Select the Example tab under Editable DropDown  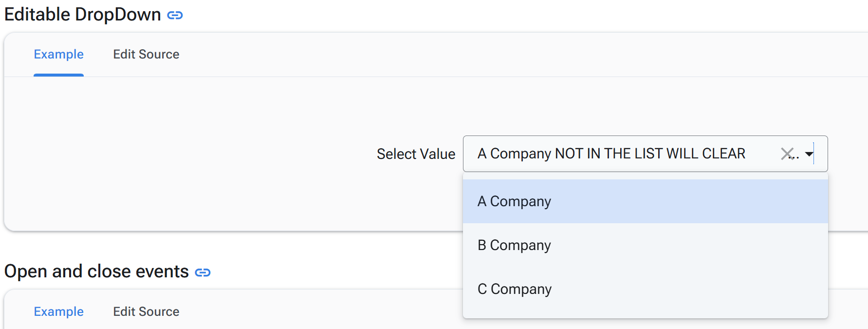(x=58, y=54)
